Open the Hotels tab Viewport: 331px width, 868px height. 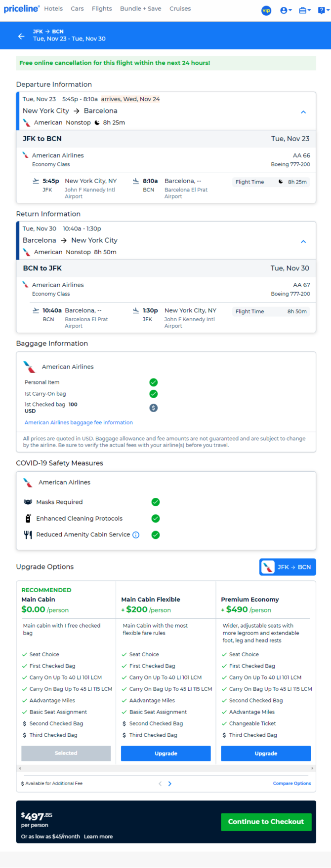53,9
